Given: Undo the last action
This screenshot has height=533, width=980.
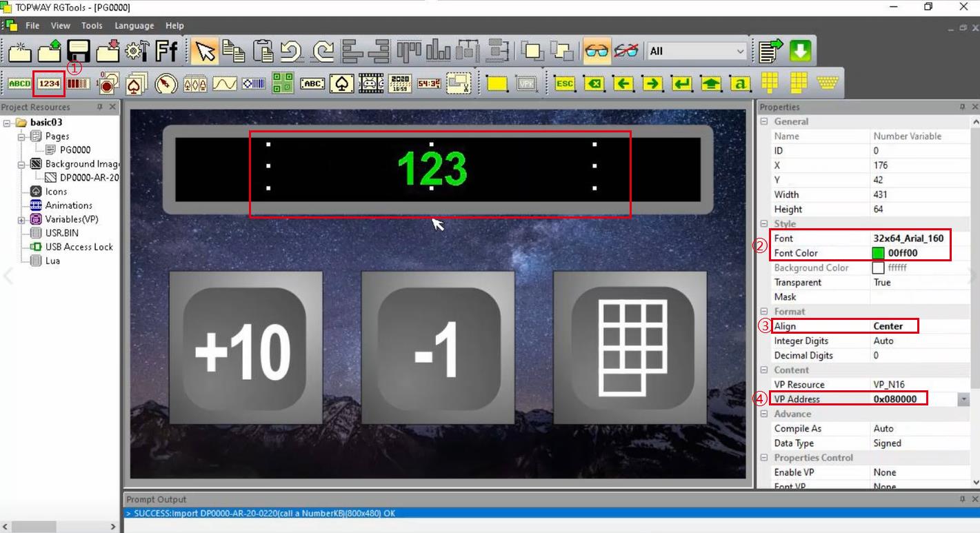Looking at the screenshot, I should (x=292, y=51).
